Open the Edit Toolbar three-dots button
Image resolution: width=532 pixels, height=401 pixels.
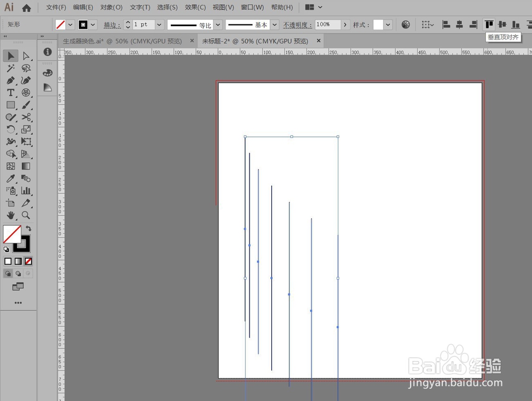18,302
